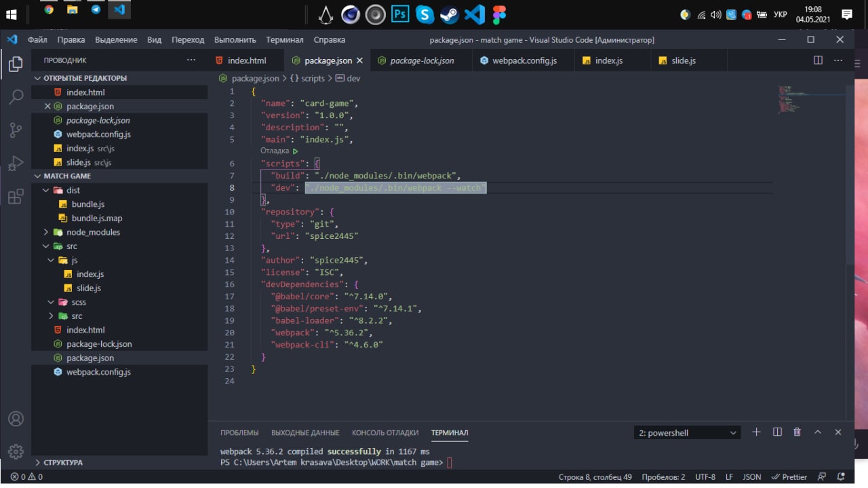Create a new terminal with plus icon

[x=757, y=432]
